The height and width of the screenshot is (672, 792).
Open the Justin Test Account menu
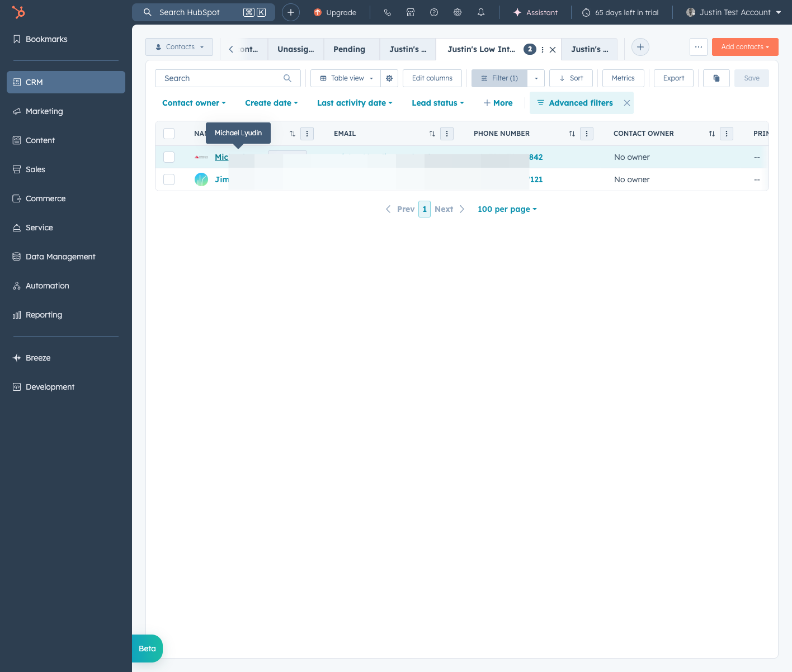pyautogui.click(x=734, y=12)
